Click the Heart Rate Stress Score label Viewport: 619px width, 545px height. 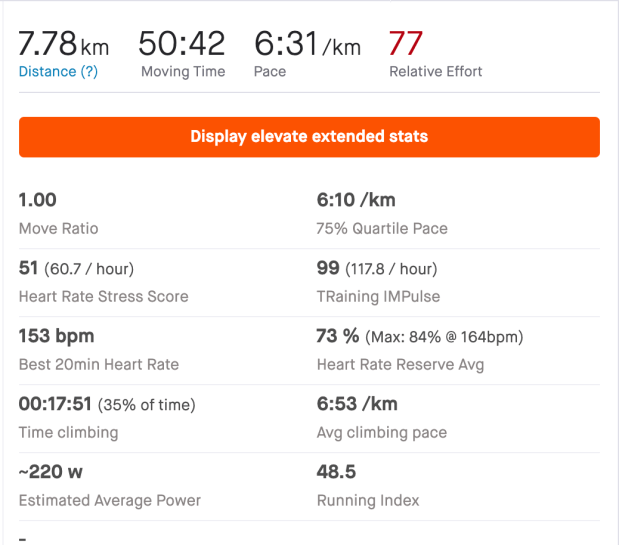click(x=103, y=297)
